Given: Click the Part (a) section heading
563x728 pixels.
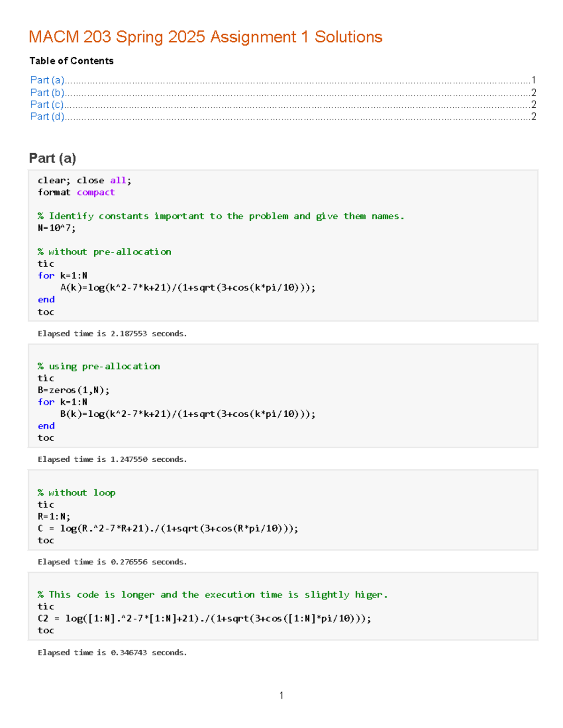Looking at the screenshot, I should 53,158.
